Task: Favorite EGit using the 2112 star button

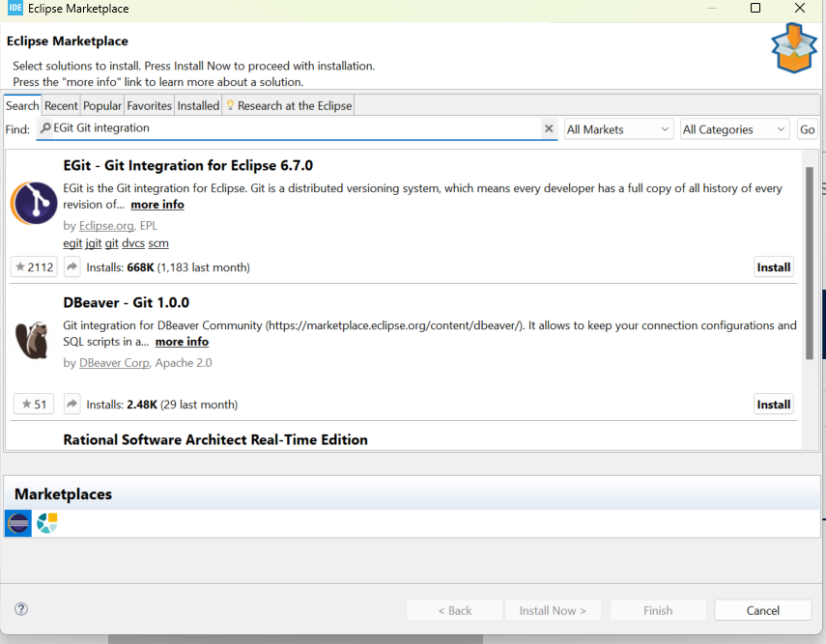Action: pos(34,267)
